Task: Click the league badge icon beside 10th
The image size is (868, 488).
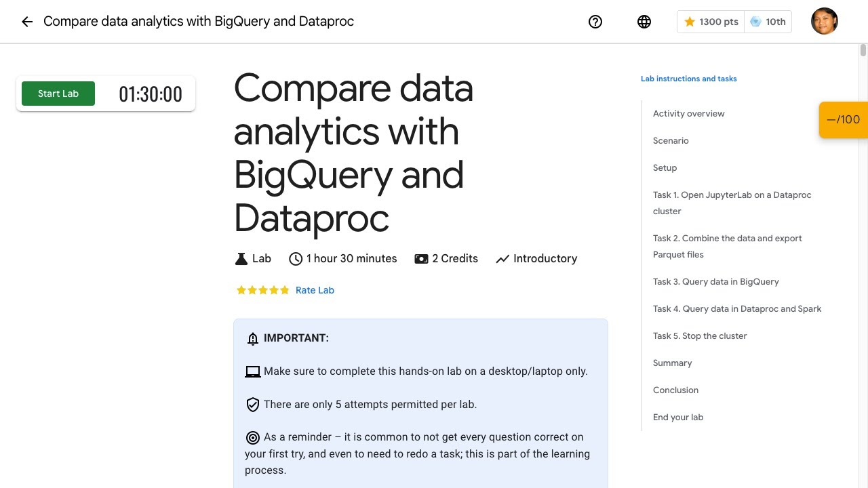Action: coord(755,22)
